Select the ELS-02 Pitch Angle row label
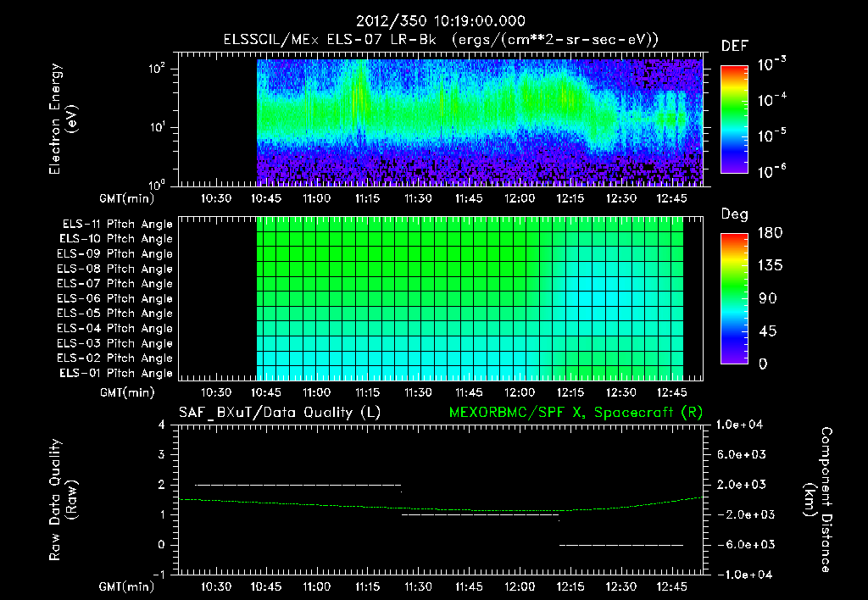The width and height of the screenshot is (868, 600). point(114,358)
